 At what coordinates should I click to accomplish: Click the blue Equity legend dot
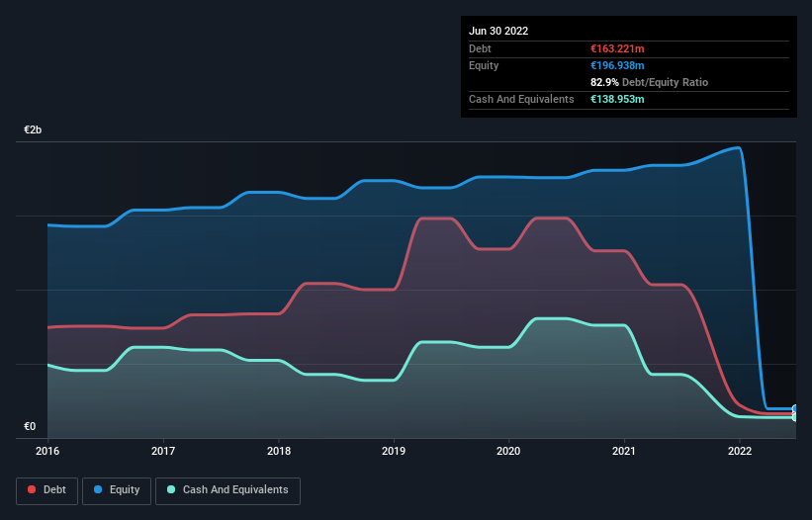(98, 489)
